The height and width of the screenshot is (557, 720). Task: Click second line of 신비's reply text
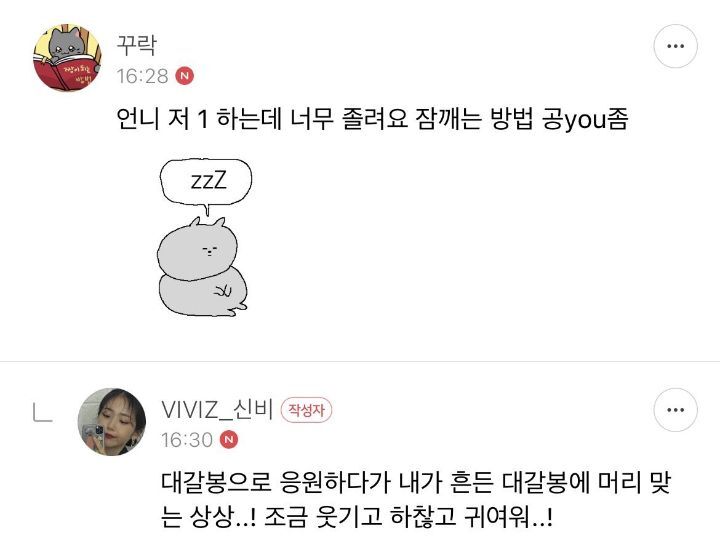click(357, 517)
